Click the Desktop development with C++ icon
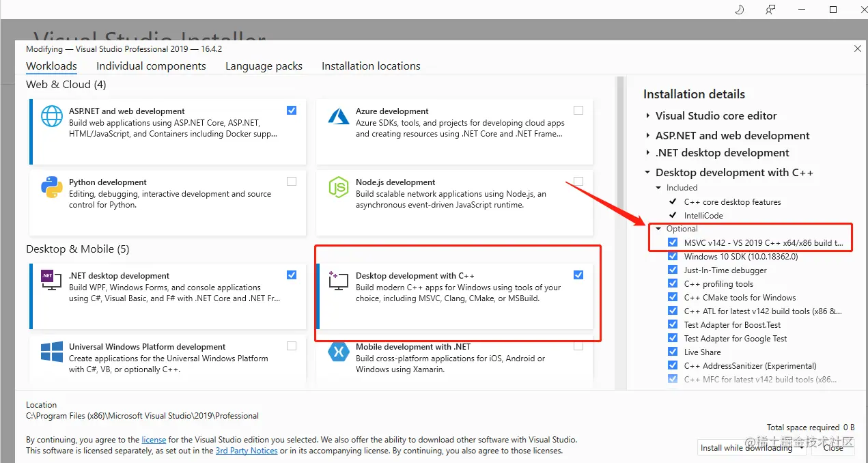This screenshot has height=463, width=868. click(339, 280)
